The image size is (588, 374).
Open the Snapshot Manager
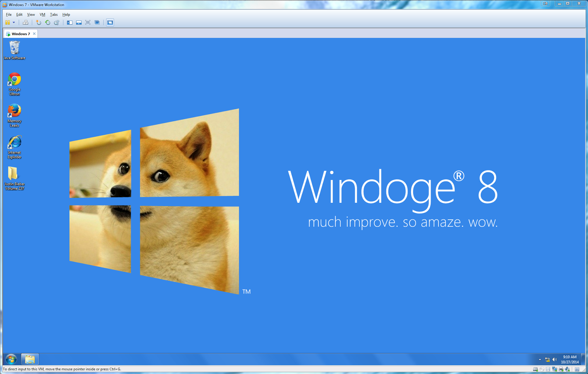click(x=56, y=22)
